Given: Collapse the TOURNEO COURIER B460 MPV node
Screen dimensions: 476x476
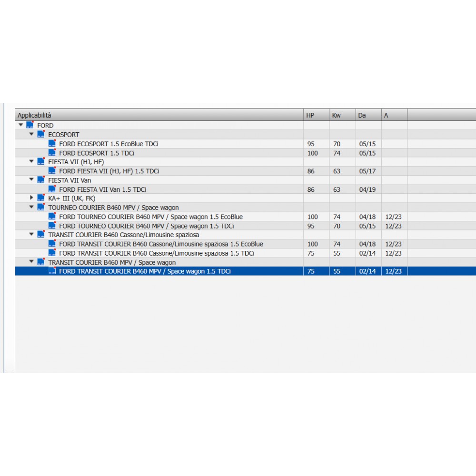Looking at the screenshot, I should [x=32, y=208].
